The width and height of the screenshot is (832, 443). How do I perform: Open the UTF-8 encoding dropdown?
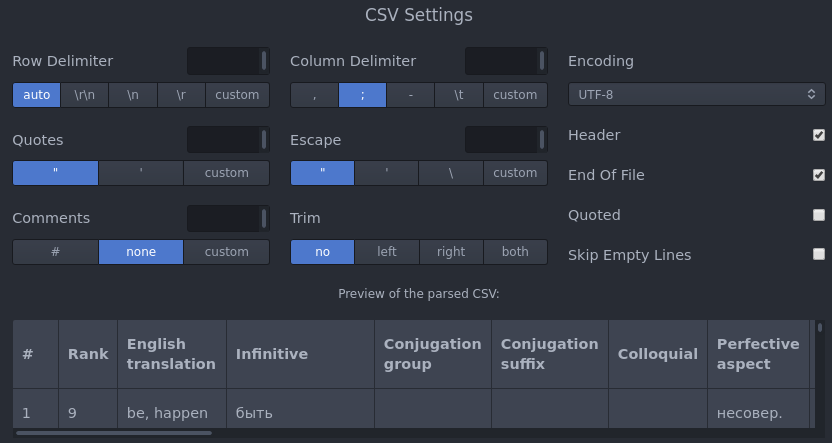click(696, 95)
